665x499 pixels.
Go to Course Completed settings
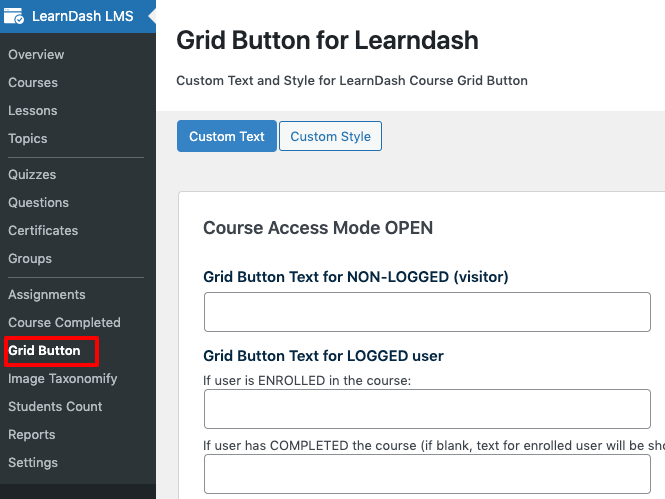[x=64, y=322]
